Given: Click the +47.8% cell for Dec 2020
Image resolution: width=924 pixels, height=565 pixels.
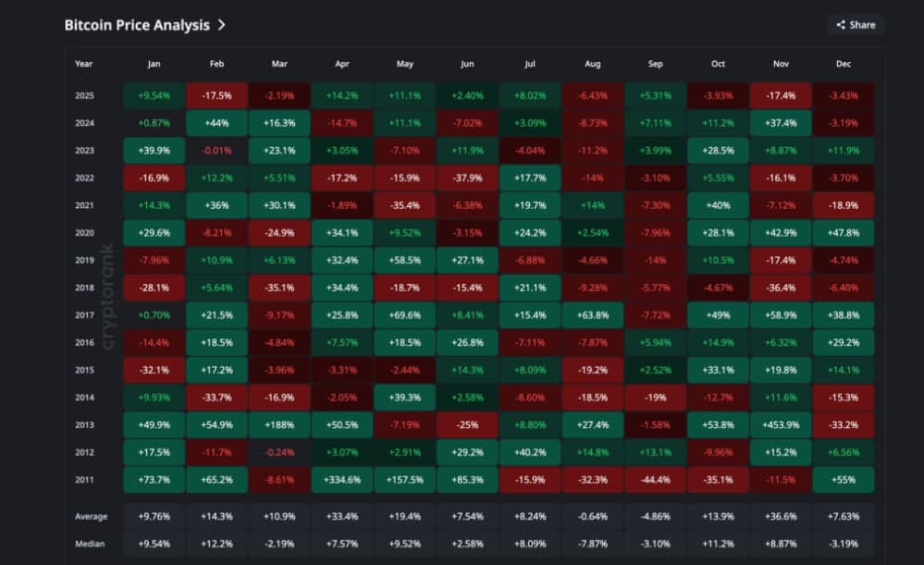Looking at the screenshot, I should point(843,233).
